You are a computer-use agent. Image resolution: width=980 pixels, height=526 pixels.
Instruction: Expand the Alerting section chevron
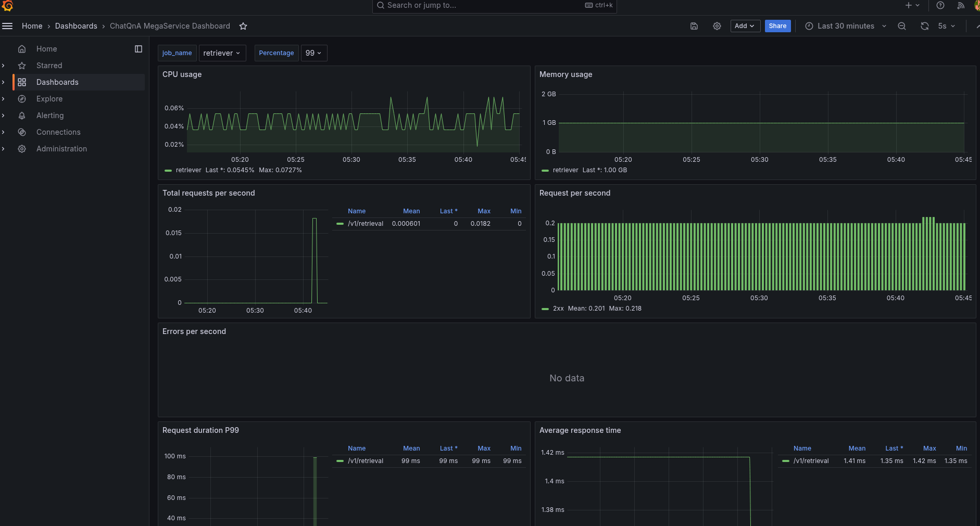[4, 116]
